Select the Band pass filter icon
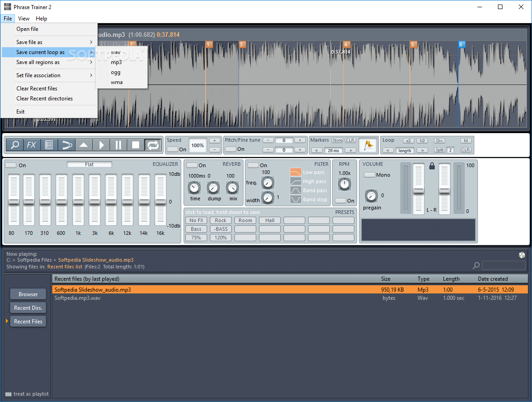The width and height of the screenshot is (532, 402). coord(295,190)
